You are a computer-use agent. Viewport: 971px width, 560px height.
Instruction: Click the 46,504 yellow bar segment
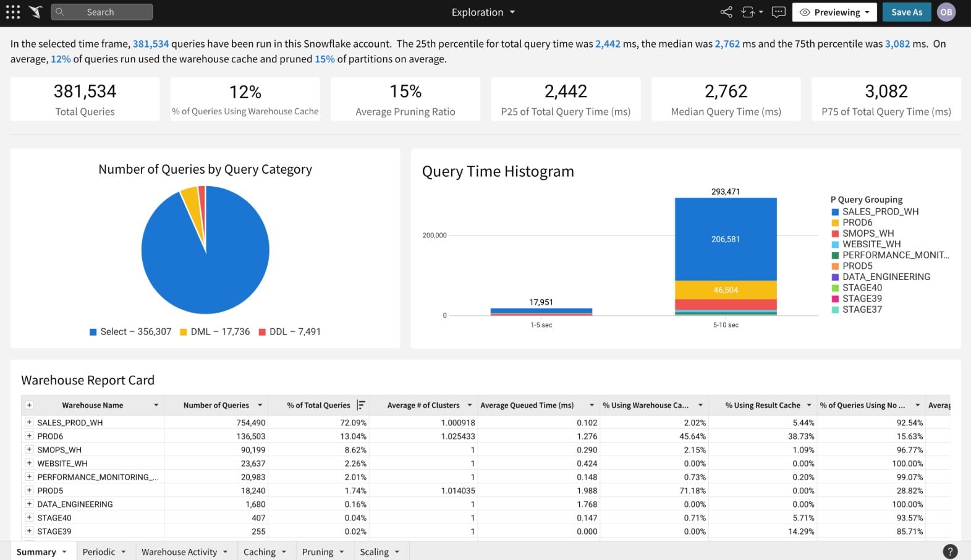(x=726, y=290)
